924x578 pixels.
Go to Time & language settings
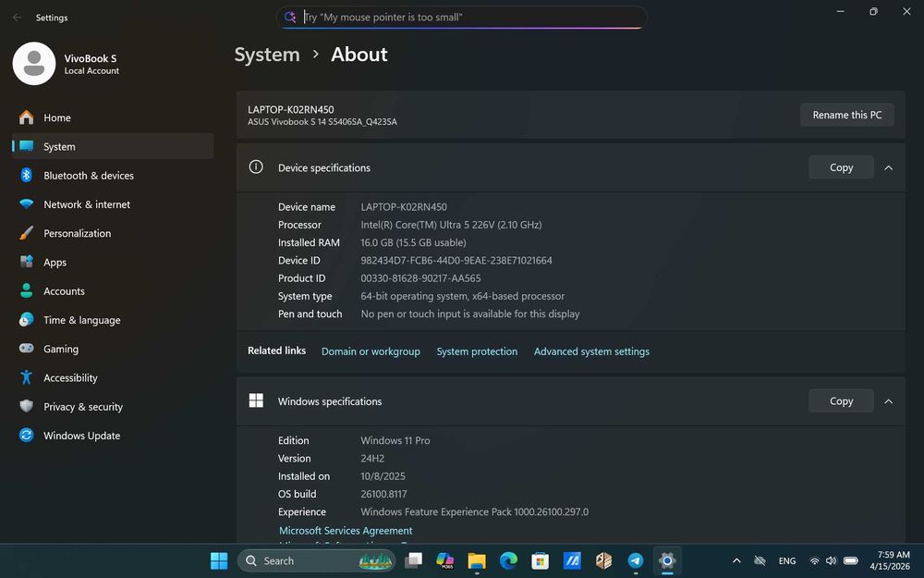(x=113, y=320)
